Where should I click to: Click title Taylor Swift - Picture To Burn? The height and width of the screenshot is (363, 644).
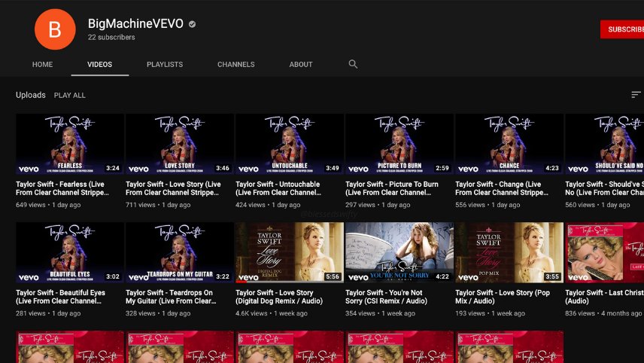(392, 188)
